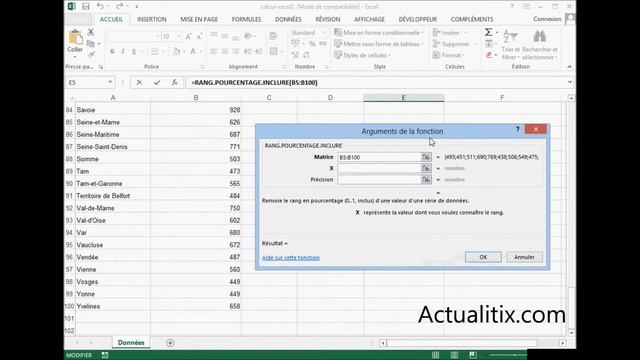Toggle italic I formatting

click(123, 51)
